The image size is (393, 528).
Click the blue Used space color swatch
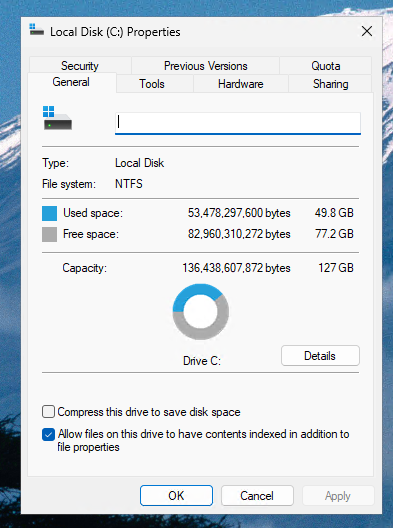tap(50, 213)
